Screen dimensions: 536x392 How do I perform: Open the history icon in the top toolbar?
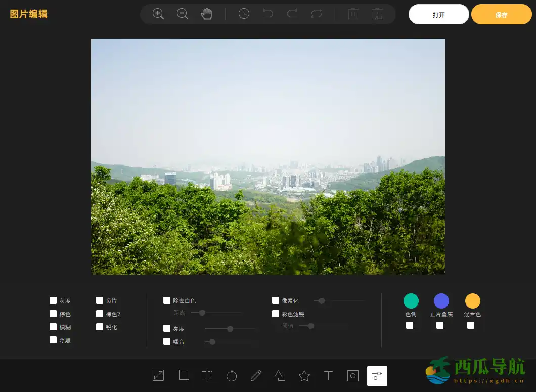pos(244,14)
